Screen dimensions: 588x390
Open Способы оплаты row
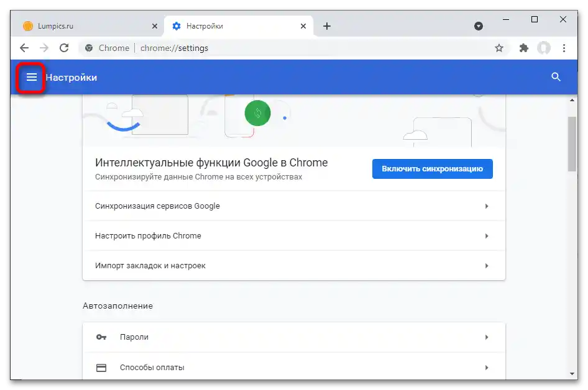pos(294,368)
